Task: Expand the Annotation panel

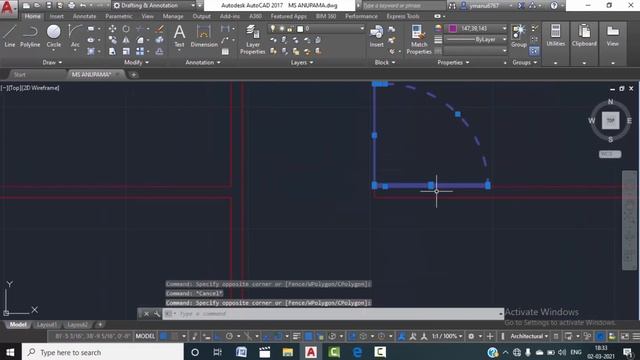Action: tap(203, 62)
